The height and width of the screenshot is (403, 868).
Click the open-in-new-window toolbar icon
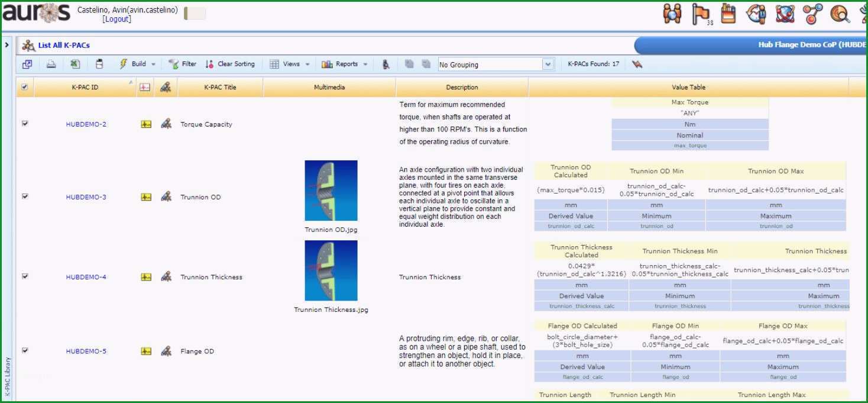pos(27,65)
